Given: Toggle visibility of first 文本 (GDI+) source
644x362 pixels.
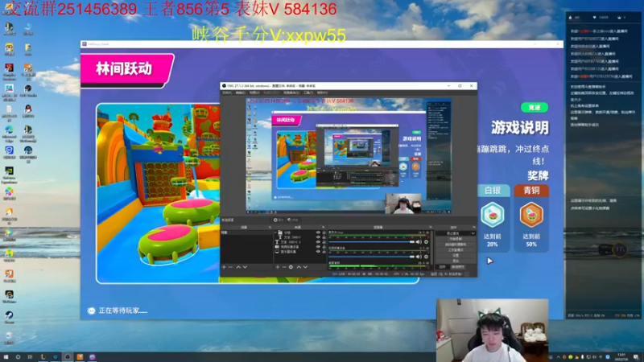Looking at the screenshot, I should coord(318,237).
